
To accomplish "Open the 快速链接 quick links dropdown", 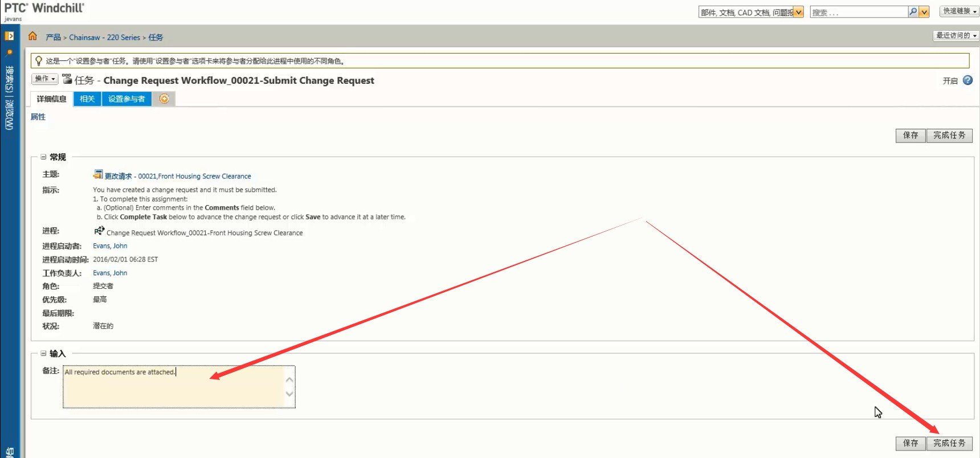I will coord(959,11).
